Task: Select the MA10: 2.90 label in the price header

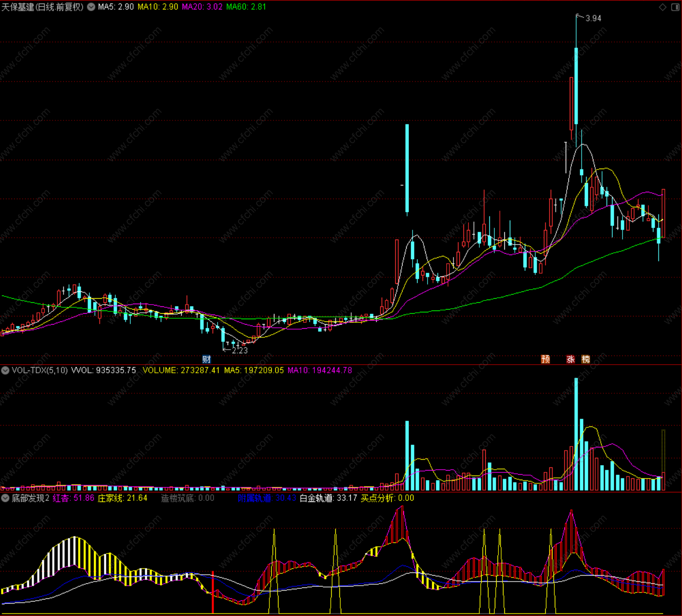Action: coord(158,7)
